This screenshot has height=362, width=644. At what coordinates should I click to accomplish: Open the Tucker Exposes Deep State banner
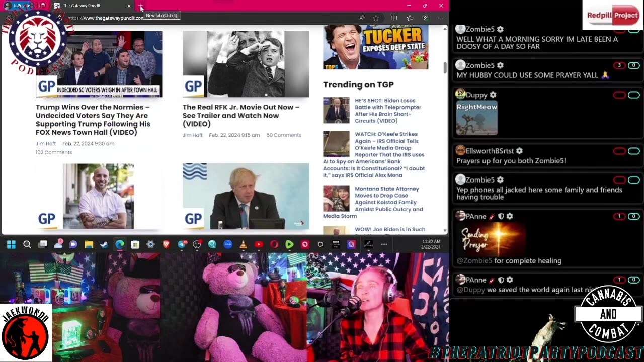coord(375,47)
